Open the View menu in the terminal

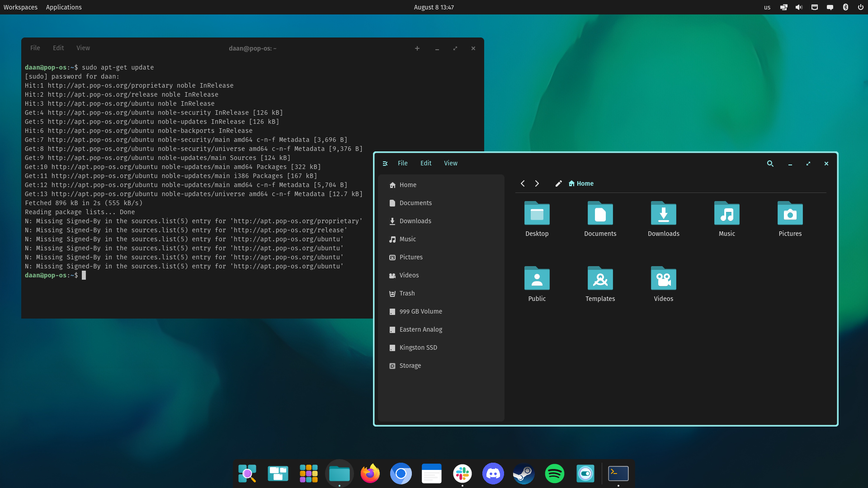coord(83,48)
